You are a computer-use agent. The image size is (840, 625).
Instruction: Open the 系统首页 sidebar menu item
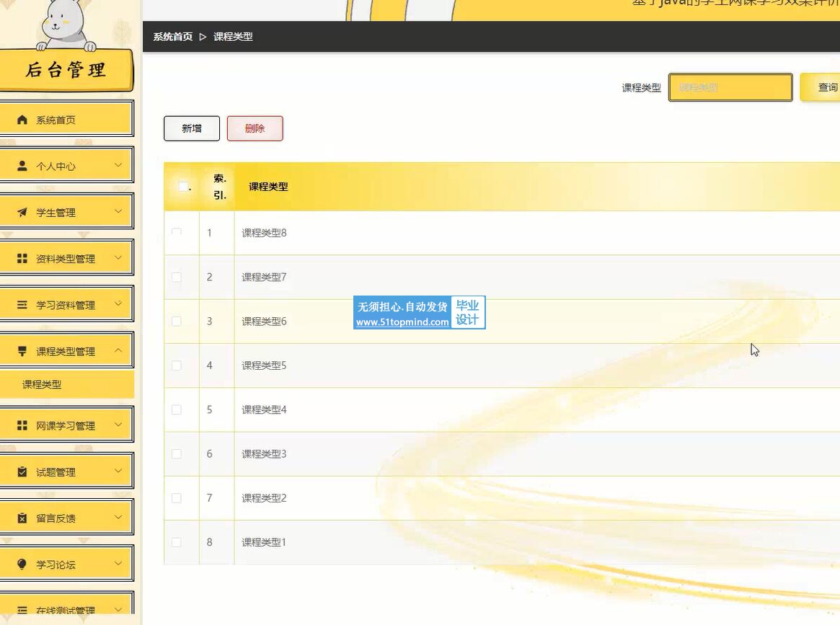point(66,118)
